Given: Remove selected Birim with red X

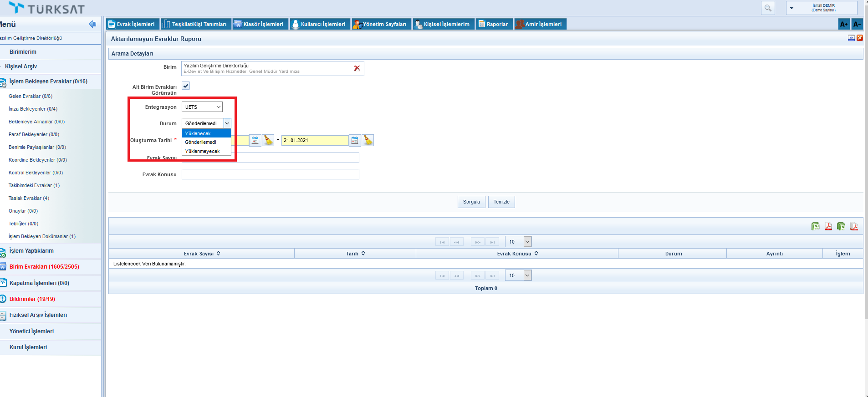Looking at the screenshot, I should (x=357, y=68).
